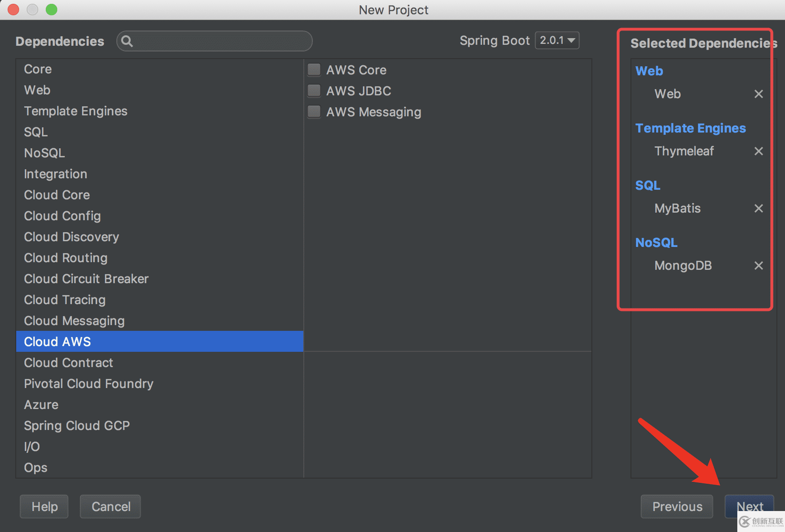Select the Cloud Routing category
The image size is (785, 532).
pos(160,258)
